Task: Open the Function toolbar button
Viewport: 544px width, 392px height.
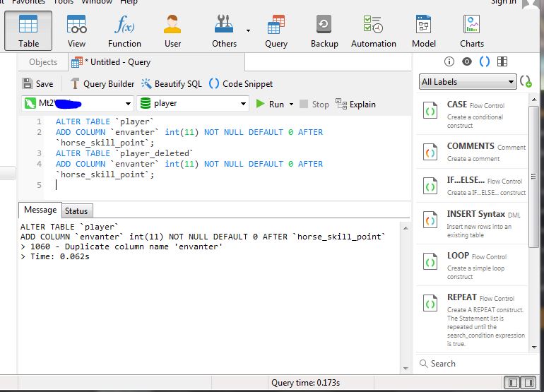Action: pyautogui.click(x=124, y=30)
